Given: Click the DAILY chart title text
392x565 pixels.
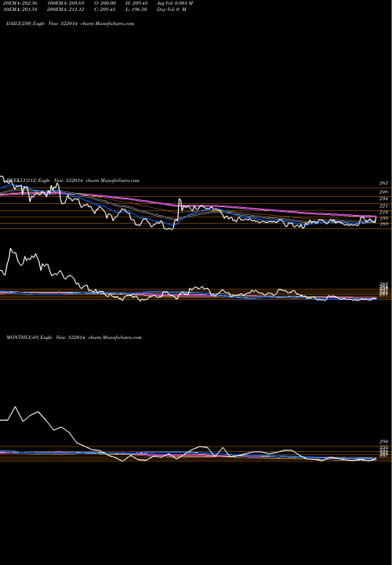Looking at the screenshot, I should tap(71, 24).
